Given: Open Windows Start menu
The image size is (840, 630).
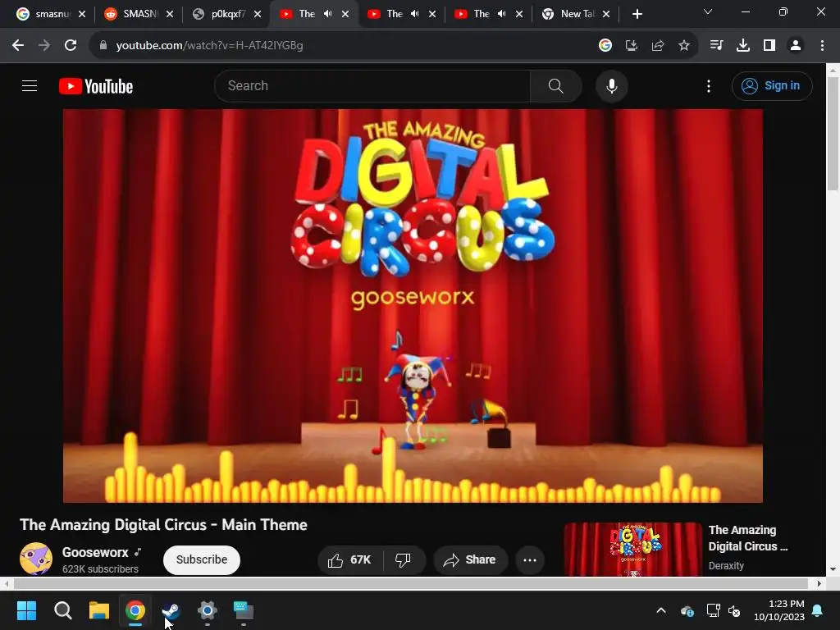Looking at the screenshot, I should [x=26, y=610].
